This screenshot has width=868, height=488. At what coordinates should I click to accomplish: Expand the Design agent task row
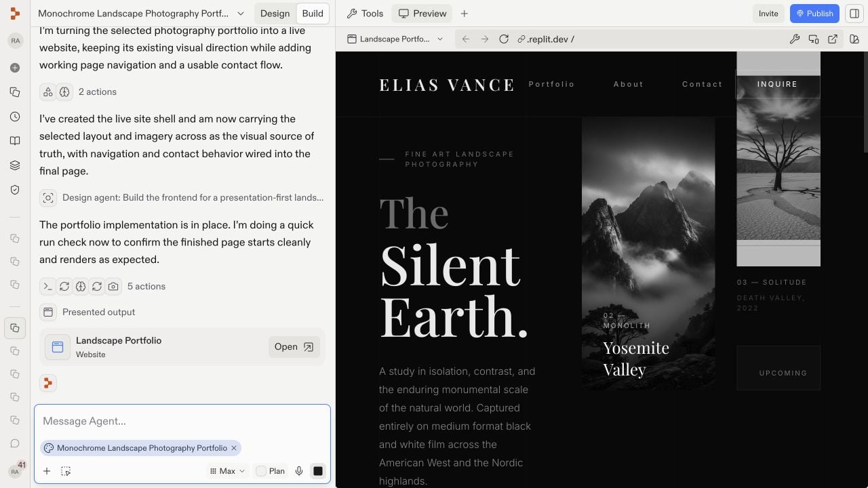[182, 198]
